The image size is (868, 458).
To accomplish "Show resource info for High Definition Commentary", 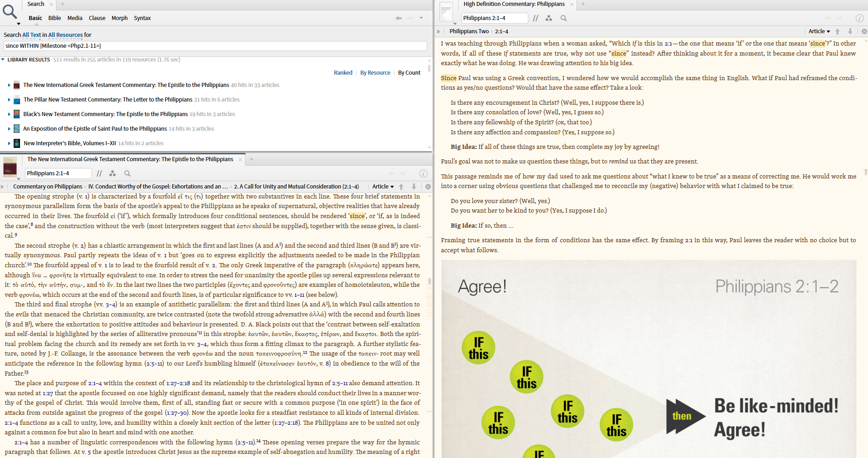I will pyautogui.click(x=859, y=18).
